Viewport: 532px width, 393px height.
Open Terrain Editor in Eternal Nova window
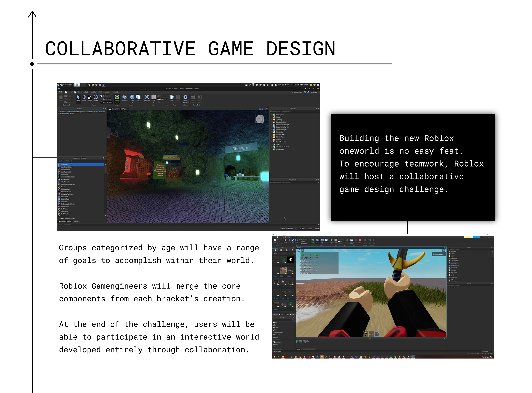(117, 98)
